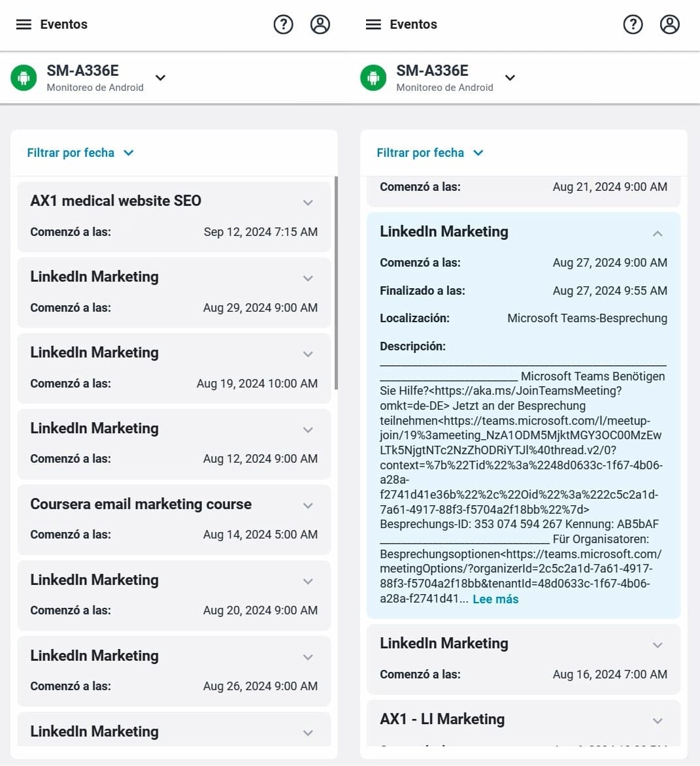This screenshot has width=700, height=766.
Task: Click help icon in right panel header
Action: coord(633,24)
